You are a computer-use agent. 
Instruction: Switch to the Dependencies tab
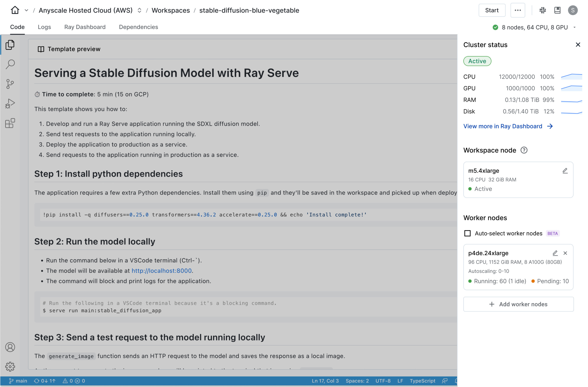(138, 27)
